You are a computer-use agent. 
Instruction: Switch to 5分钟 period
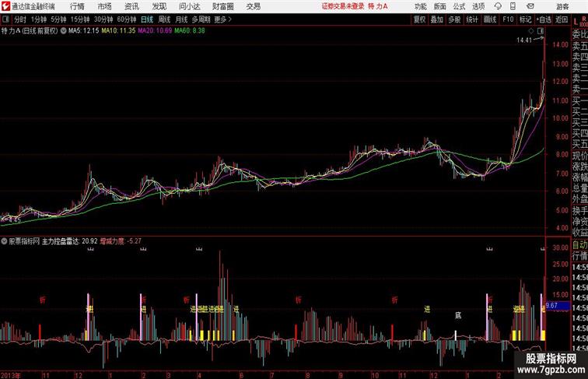pyautogui.click(x=58, y=19)
